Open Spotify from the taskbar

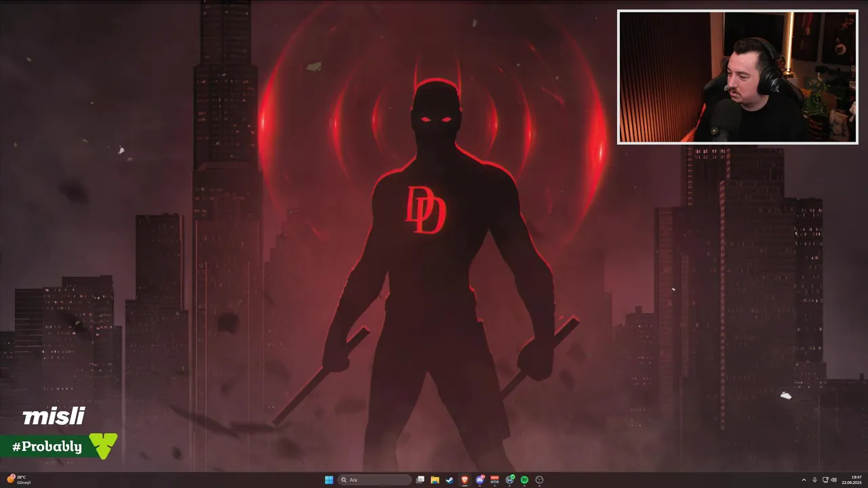pos(524,480)
